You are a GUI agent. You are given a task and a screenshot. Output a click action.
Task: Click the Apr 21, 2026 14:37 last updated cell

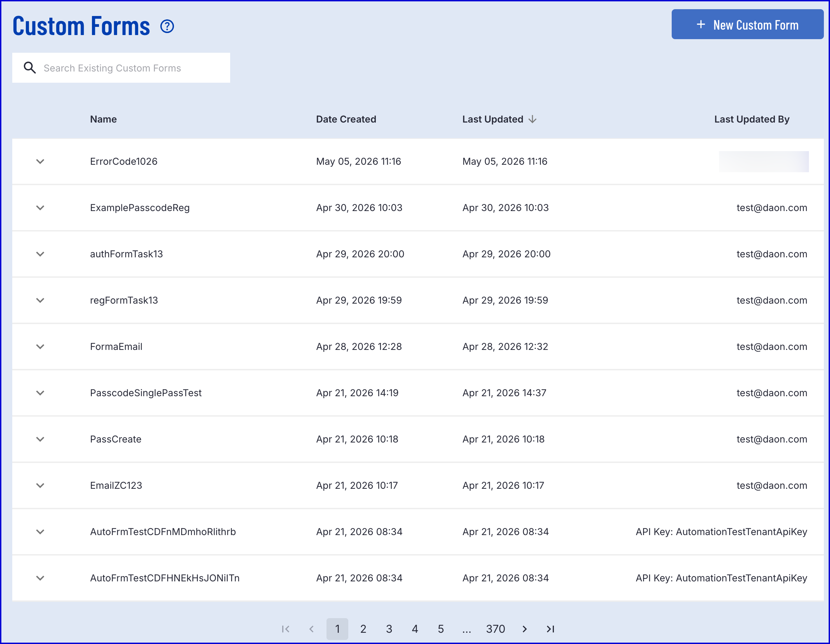pos(504,393)
